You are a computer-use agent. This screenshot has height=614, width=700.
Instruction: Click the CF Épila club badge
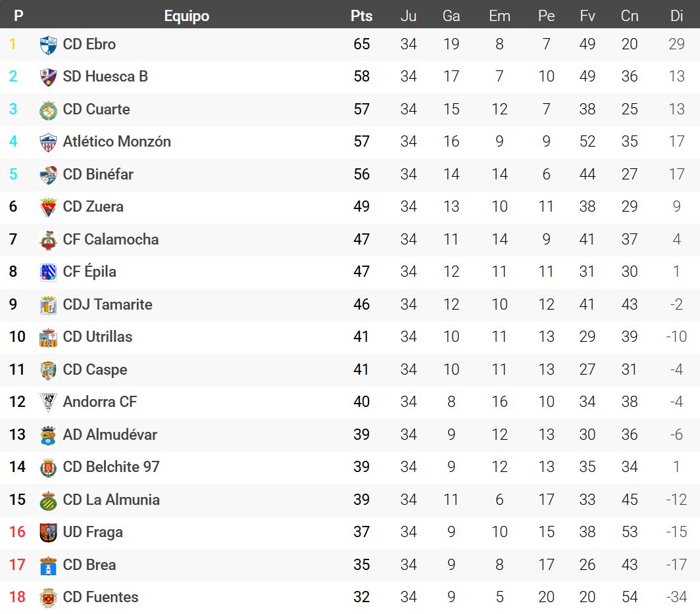click(49, 272)
